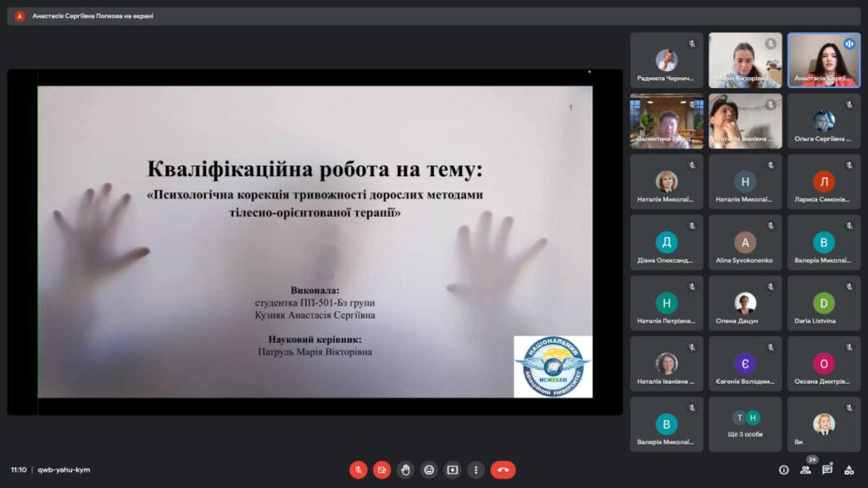This screenshot has width=868, height=488.
Task: Show the participants list with 24 badge
Action: [805, 469]
